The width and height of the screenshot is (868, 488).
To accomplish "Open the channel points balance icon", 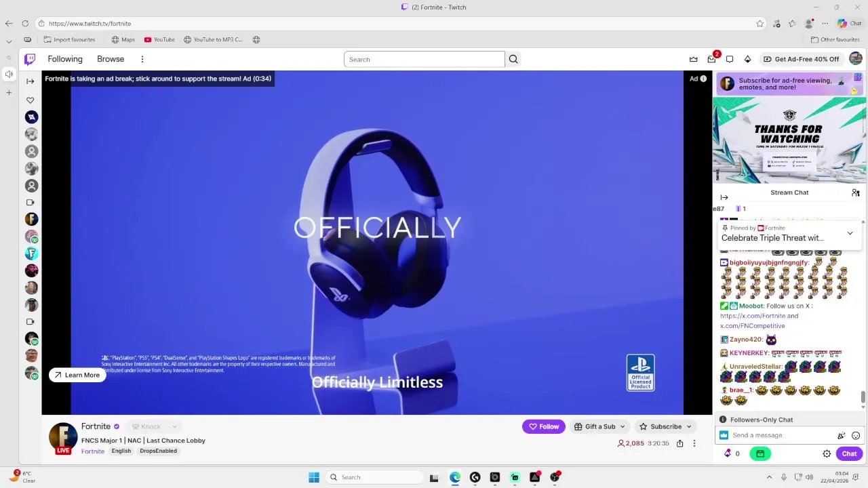I will (x=728, y=453).
